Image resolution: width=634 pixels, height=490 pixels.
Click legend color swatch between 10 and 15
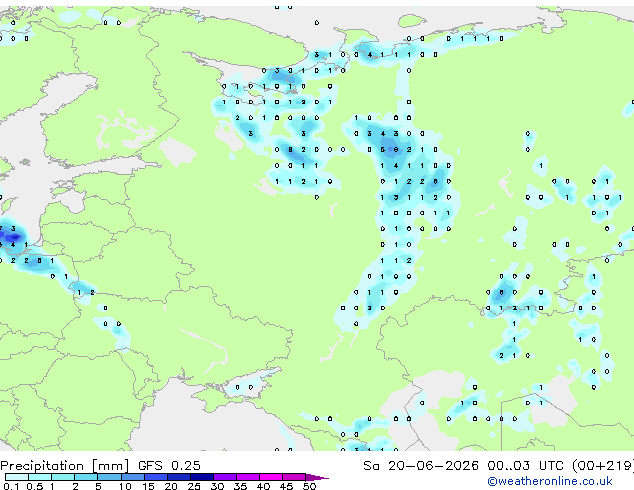[132, 477]
